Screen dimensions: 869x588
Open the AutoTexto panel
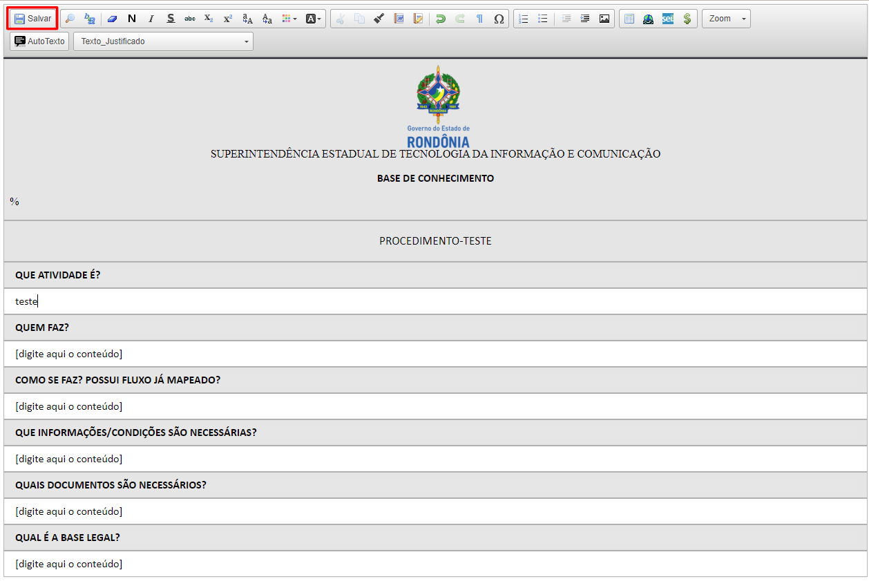39,41
